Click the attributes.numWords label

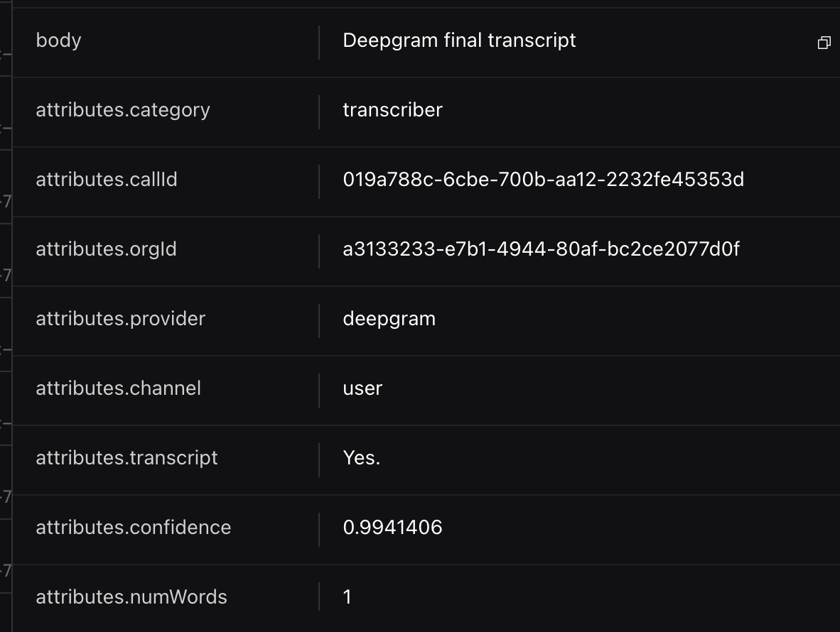pos(131,597)
